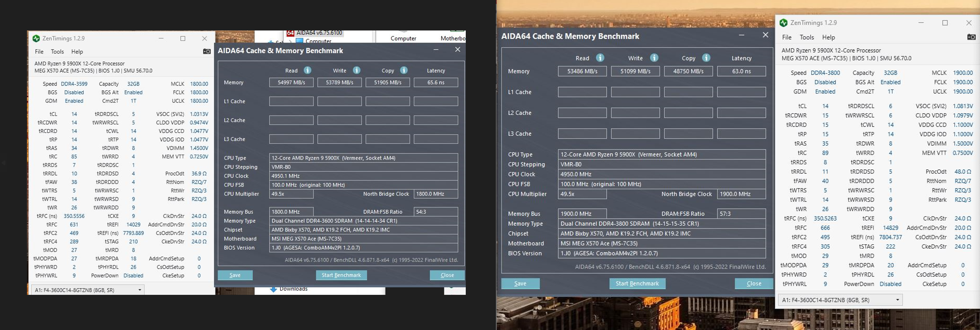Open Help menu in left ZenTimings
The width and height of the screenshot is (980, 330).
click(77, 52)
